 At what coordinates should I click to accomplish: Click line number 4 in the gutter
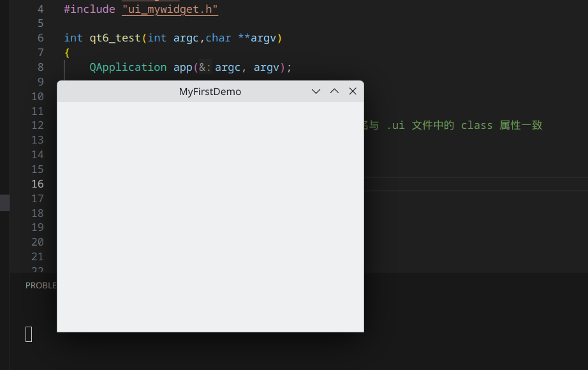[x=41, y=9]
